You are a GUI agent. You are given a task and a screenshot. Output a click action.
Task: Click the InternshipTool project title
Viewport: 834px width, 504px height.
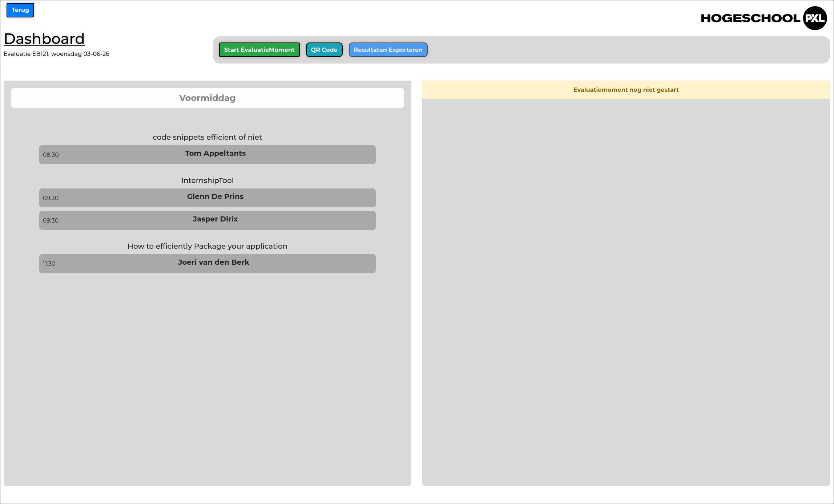tap(207, 180)
